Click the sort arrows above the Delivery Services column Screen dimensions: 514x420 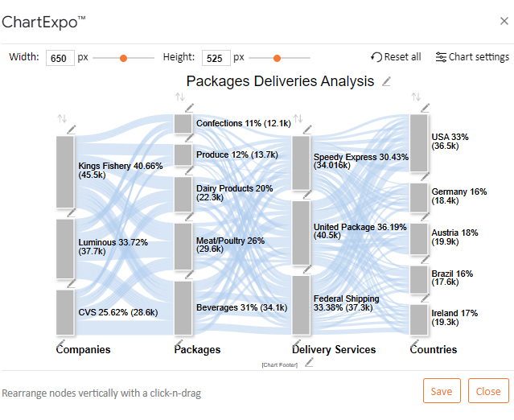coord(298,118)
